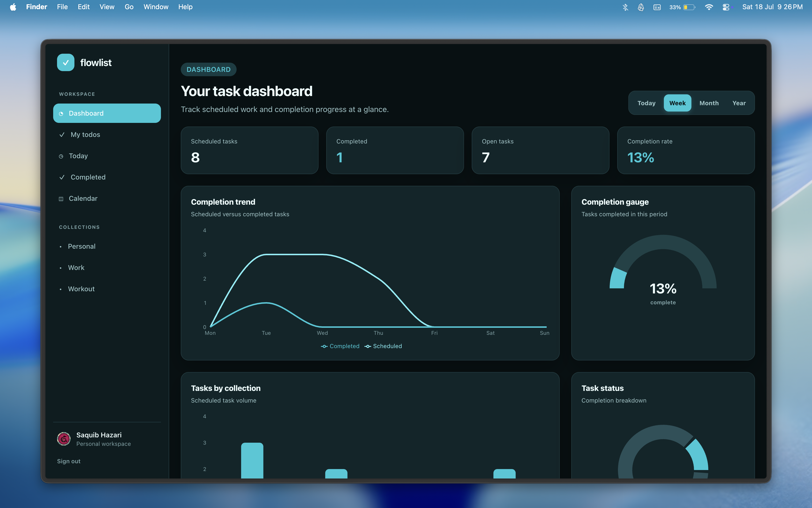Open the View menu
The width and height of the screenshot is (812, 508).
pyautogui.click(x=107, y=7)
